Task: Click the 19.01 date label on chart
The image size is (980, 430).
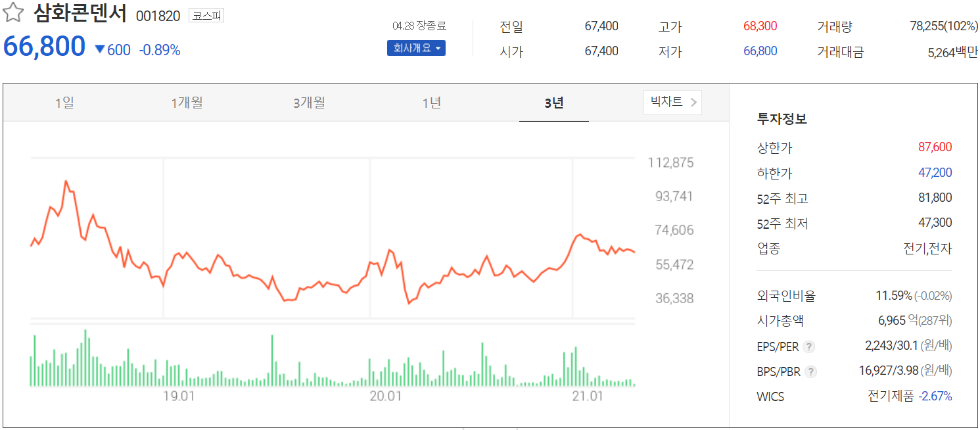Action: click(179, 396)
